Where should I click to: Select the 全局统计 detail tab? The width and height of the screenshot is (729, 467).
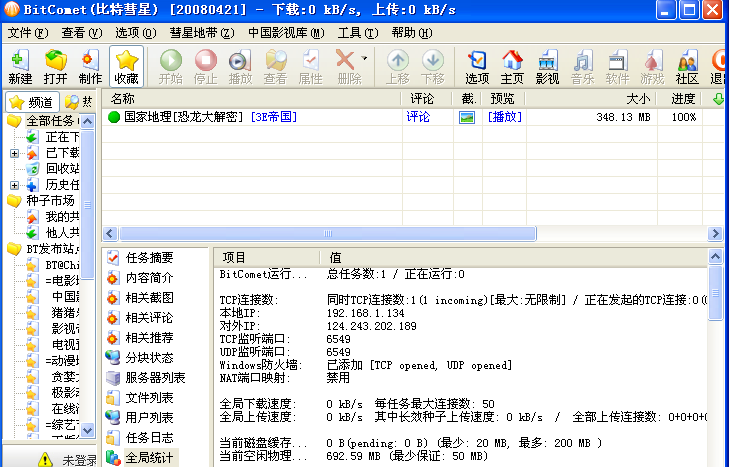142,458
